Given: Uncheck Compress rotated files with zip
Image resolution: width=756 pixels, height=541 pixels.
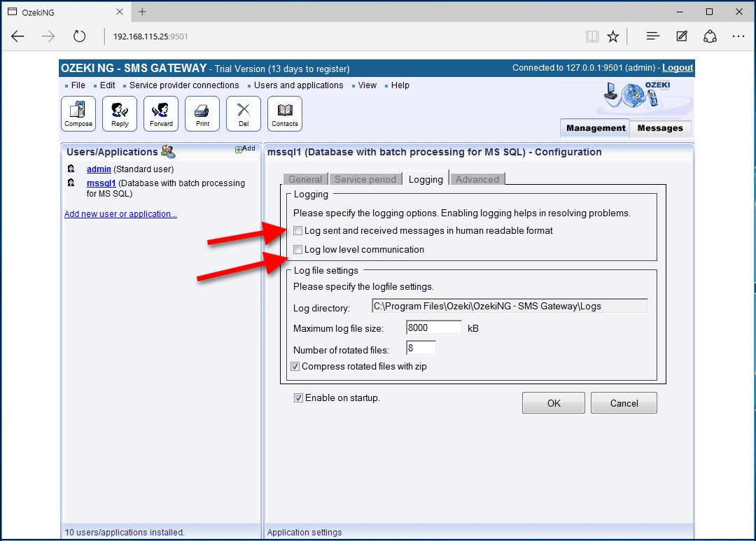Looking at the screenshot, I should click(x=295, y=367).
